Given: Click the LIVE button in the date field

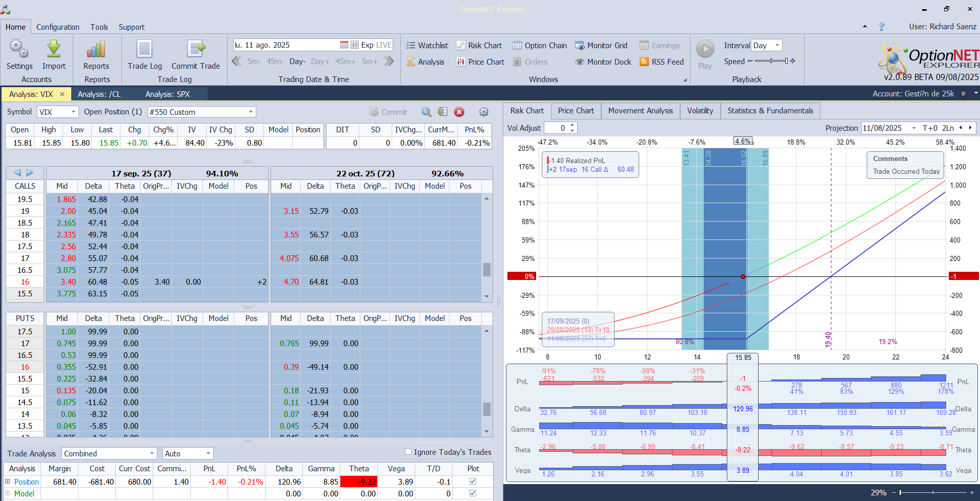Looking at the screenshot, I should coord(383,45).
